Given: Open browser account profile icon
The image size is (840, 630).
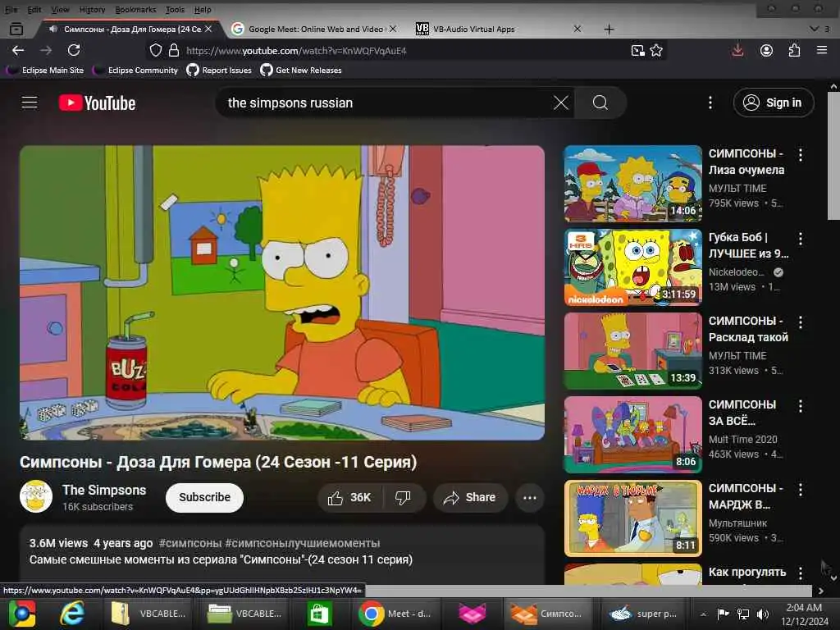Looking at the screenshot, I should tap(767, 50).
